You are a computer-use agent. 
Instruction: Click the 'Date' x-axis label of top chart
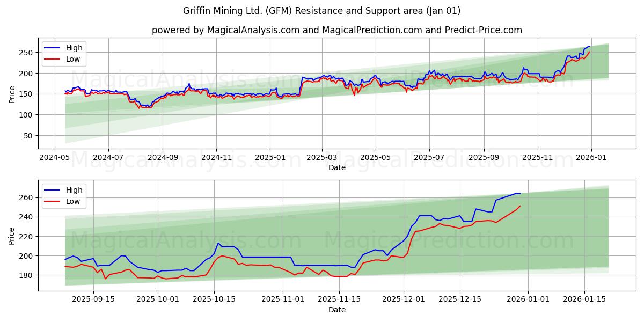(337, 168)
